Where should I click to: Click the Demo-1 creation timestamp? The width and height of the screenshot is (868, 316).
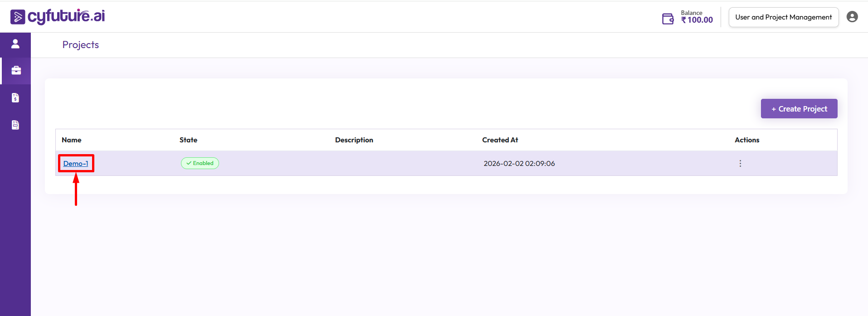[519, 164]
